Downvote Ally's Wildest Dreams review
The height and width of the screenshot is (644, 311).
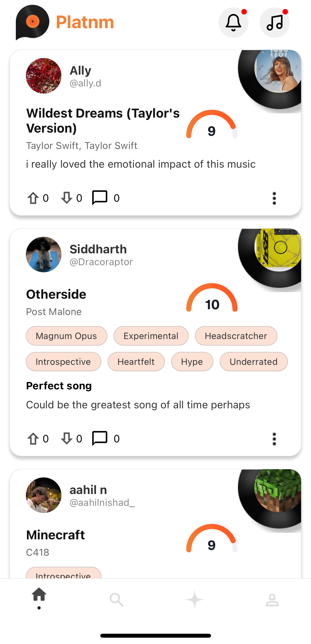coord(67,198)
